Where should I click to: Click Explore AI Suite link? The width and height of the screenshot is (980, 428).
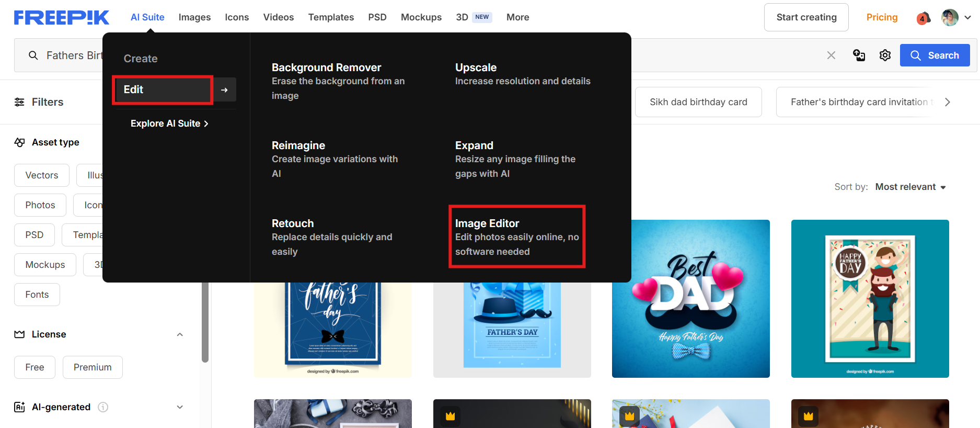[x=169, y=123]
